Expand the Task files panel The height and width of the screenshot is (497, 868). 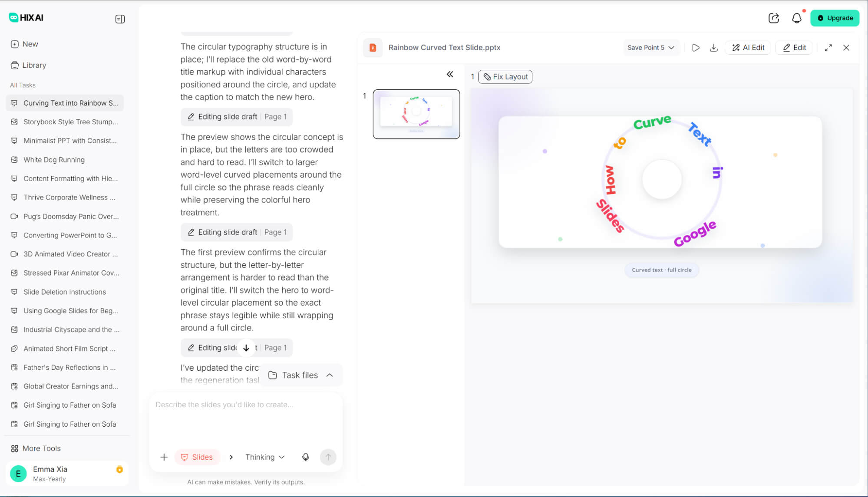(x=300, y=375)
